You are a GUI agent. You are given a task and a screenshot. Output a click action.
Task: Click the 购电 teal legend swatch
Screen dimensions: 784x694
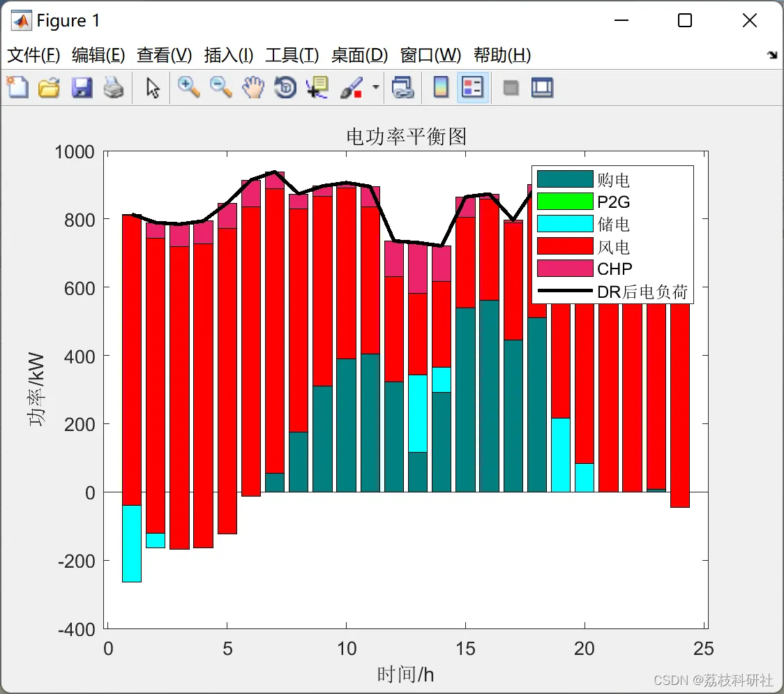point(565,179)
